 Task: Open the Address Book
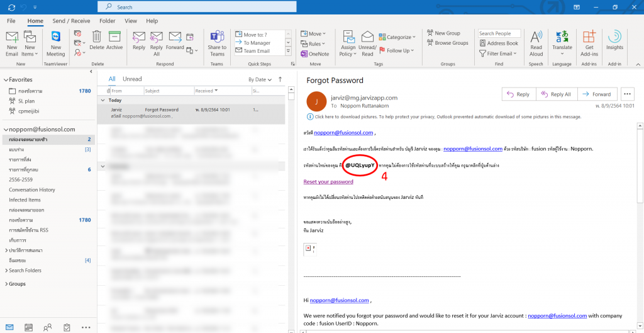[x=499, y=43]
